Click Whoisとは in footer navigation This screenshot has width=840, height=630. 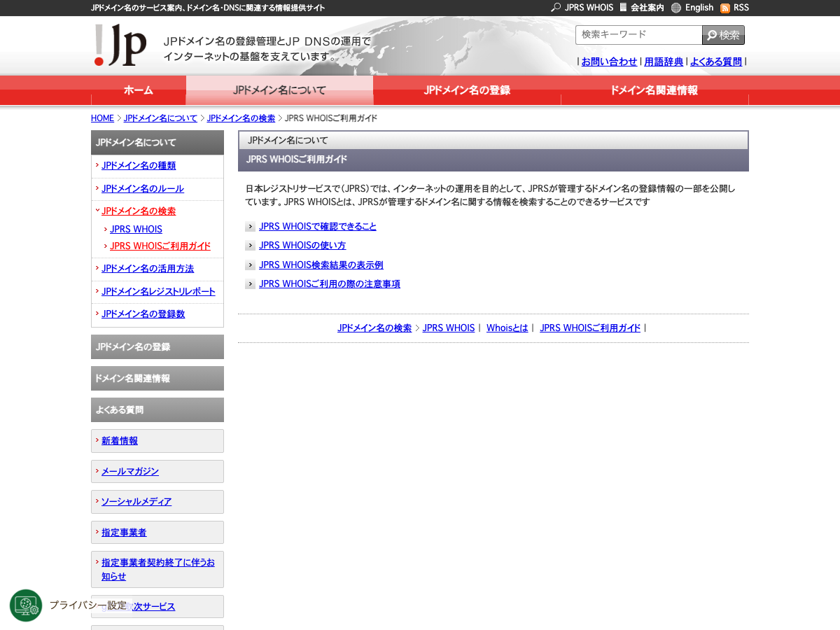[x=507, y=328]
